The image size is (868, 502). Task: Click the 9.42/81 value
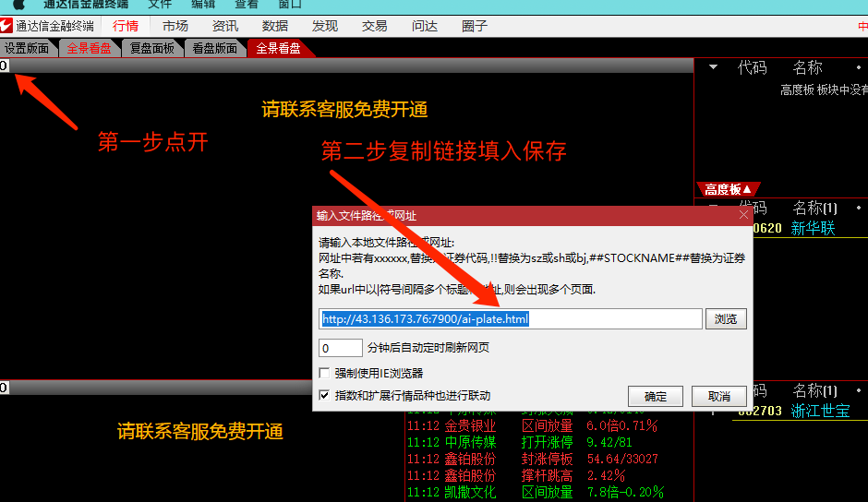point(609,443)
